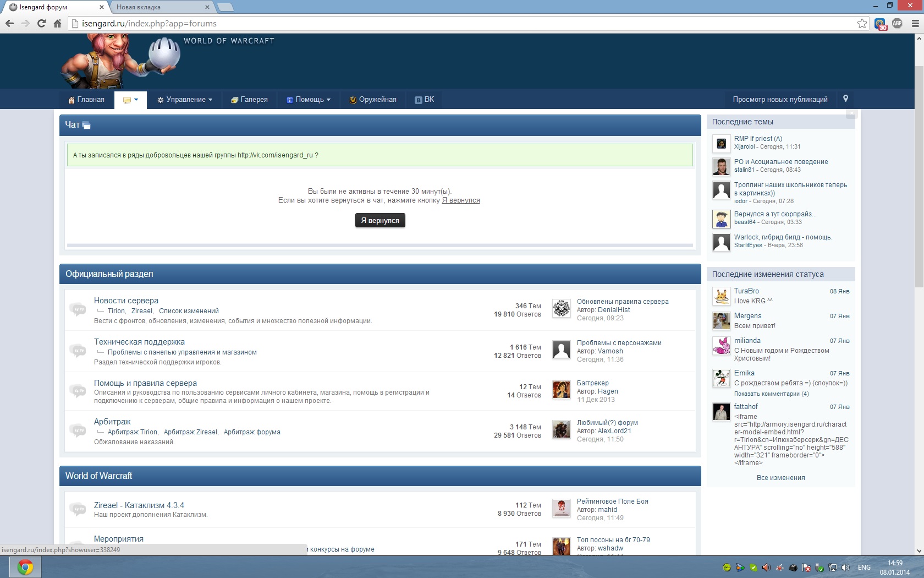Open Главная navigation item
Screen dimensions: 924x578
(86, 100)
